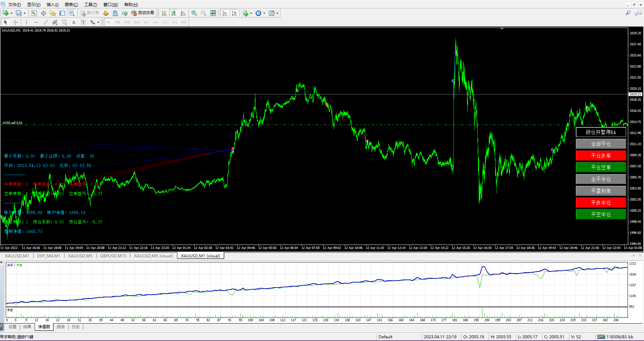This screenshot has height=341, width=644.
Task: Switch timeframe to M15
Action: click(x=127, y=23)
